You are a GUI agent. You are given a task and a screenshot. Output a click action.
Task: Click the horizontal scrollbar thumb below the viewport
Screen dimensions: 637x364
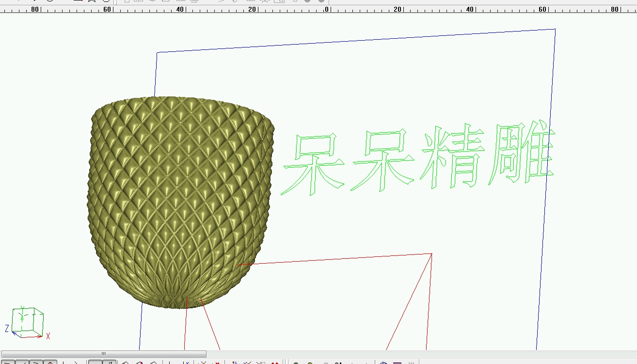pyautogui.click(x=104, y=354)
